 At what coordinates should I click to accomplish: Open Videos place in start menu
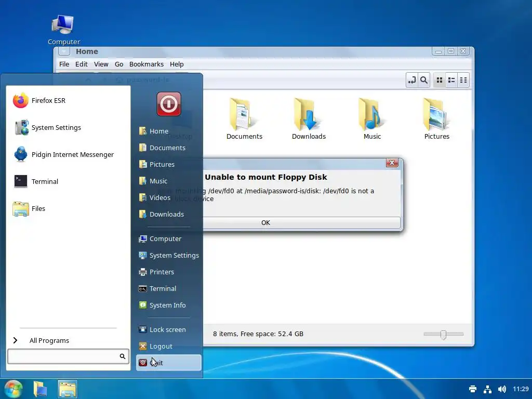[x=169, y=197]
